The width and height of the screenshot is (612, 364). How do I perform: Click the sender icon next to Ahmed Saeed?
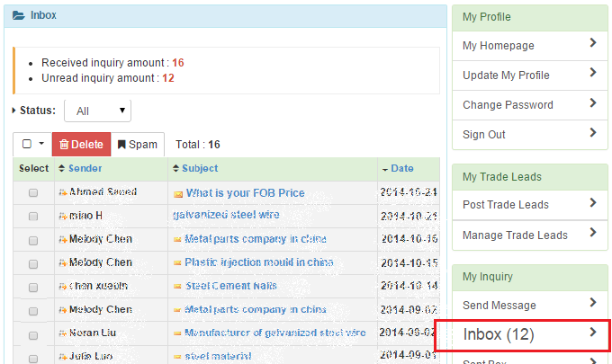(x=63, y=191)
